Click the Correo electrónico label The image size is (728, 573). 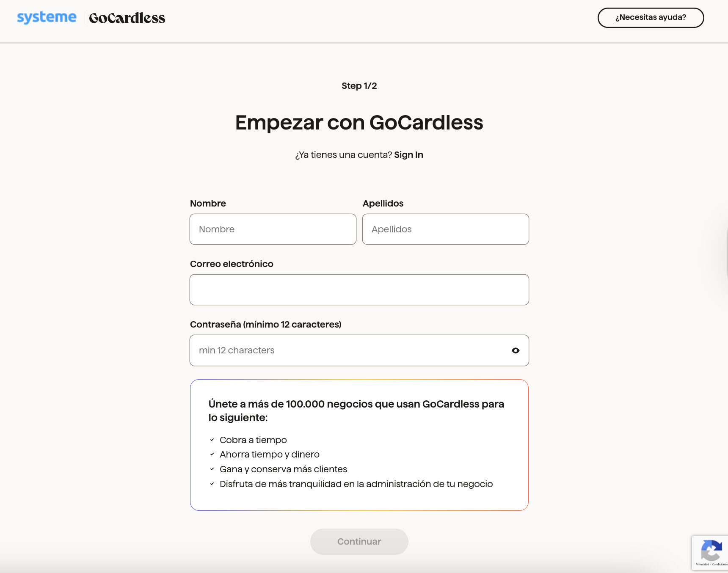pyautogui.click(x=232, y=264)
